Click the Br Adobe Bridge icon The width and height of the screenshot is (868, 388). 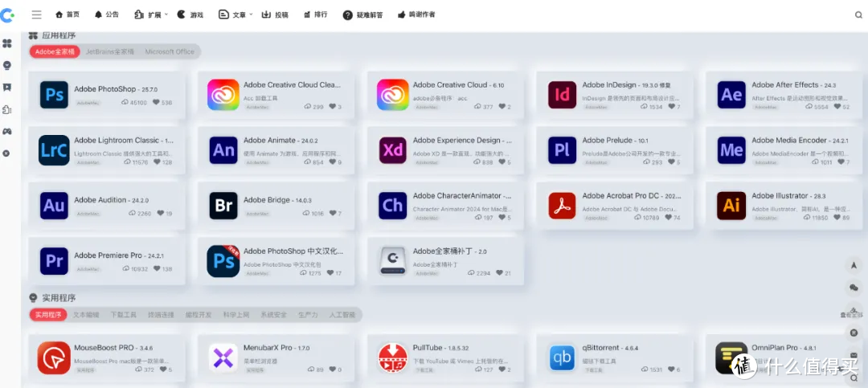(x=223, y=206)
